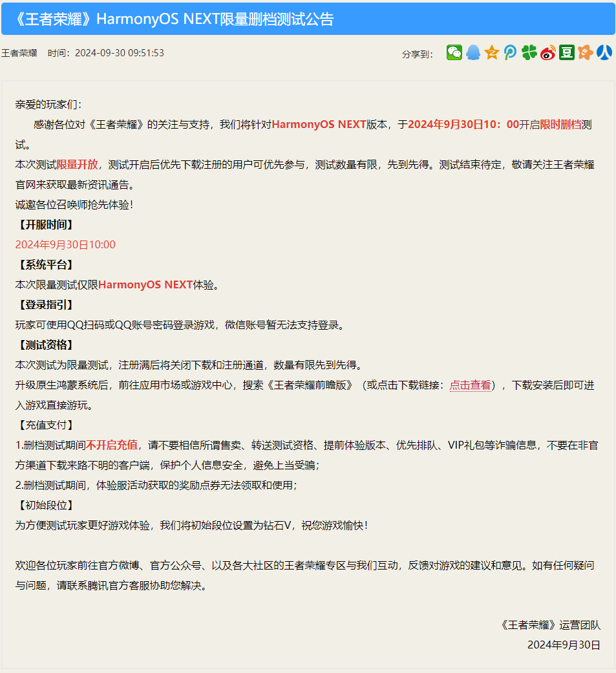Image resolution: width=616 pixels, height=673 pixels.
Task: Click the 【测试资格】 heading
Action: pyautogui.click(x=47, y=345)
